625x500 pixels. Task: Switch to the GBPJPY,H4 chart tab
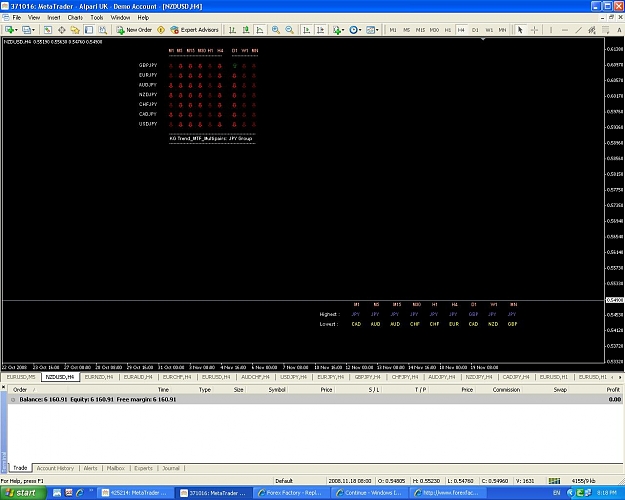pyautogui.click(x=368, y=377)
